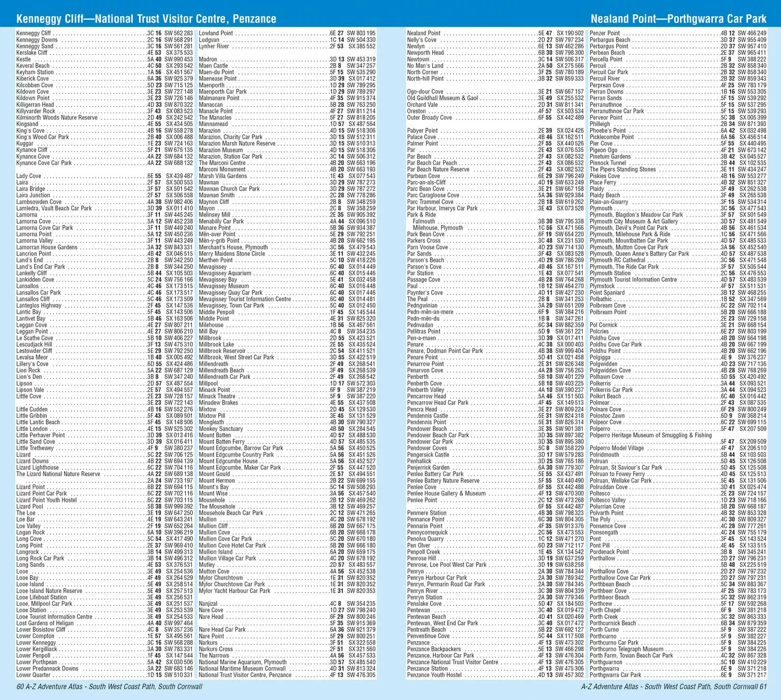781x700 pixels.
Task: Click 'The Marconi Centre' entry
Action: pos(287,163)
